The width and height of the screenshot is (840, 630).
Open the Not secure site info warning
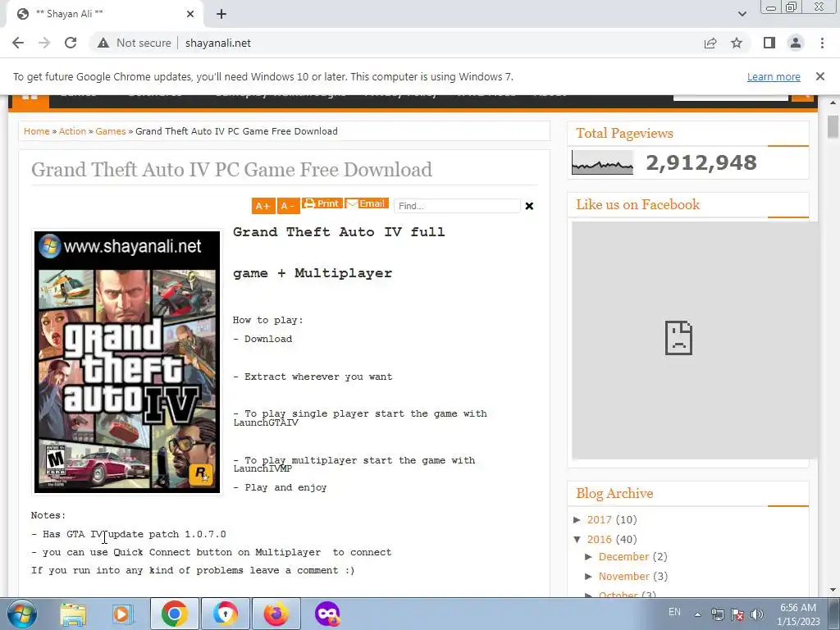pos(134,43)
